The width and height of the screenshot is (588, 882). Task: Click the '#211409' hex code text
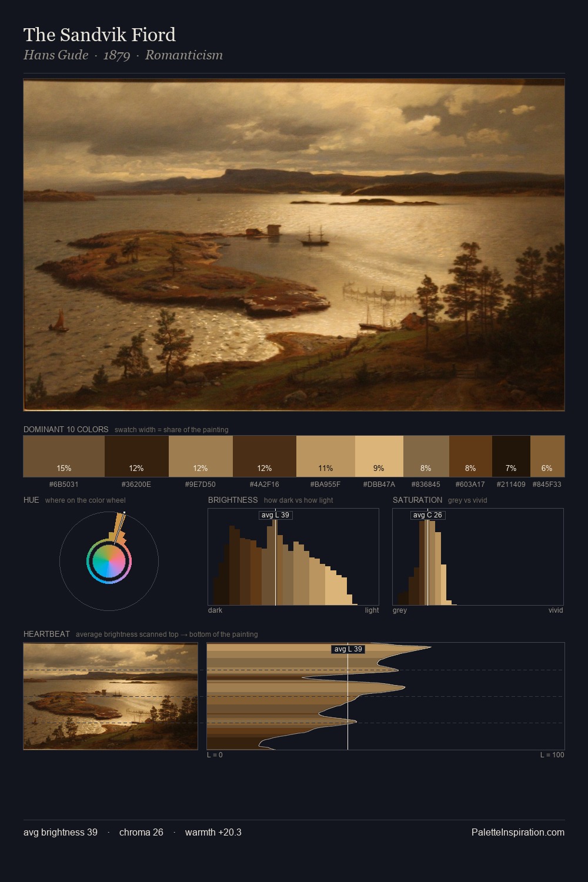[511, 485]
